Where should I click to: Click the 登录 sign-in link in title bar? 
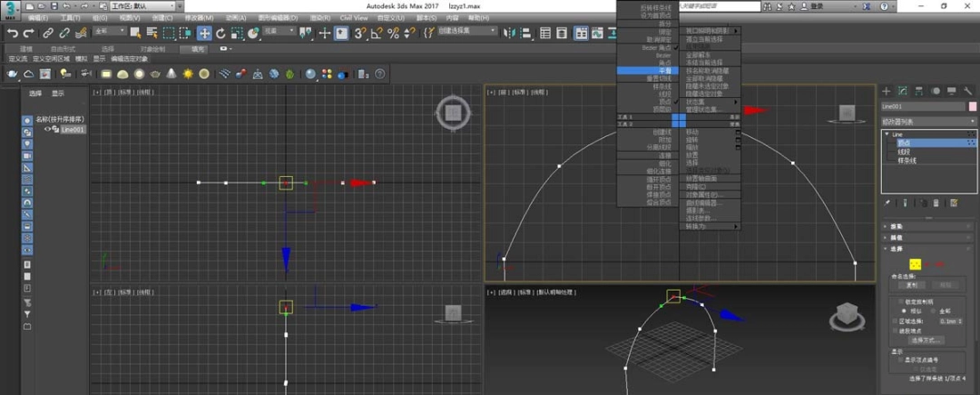click(817, 6)
